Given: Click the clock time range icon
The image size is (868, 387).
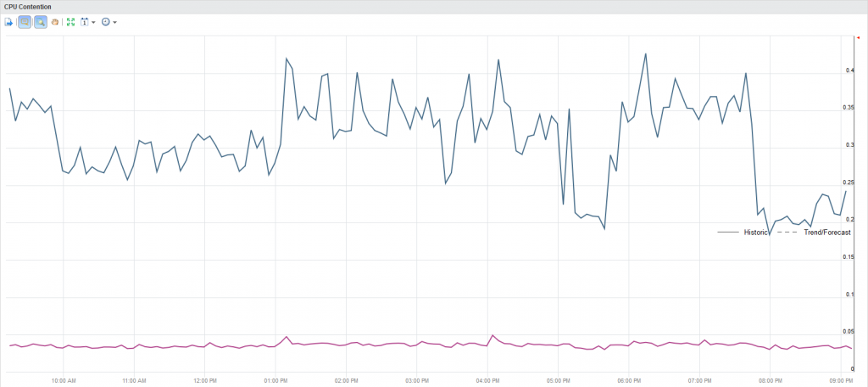Looking at the screenshot, I should coord(105,22).
